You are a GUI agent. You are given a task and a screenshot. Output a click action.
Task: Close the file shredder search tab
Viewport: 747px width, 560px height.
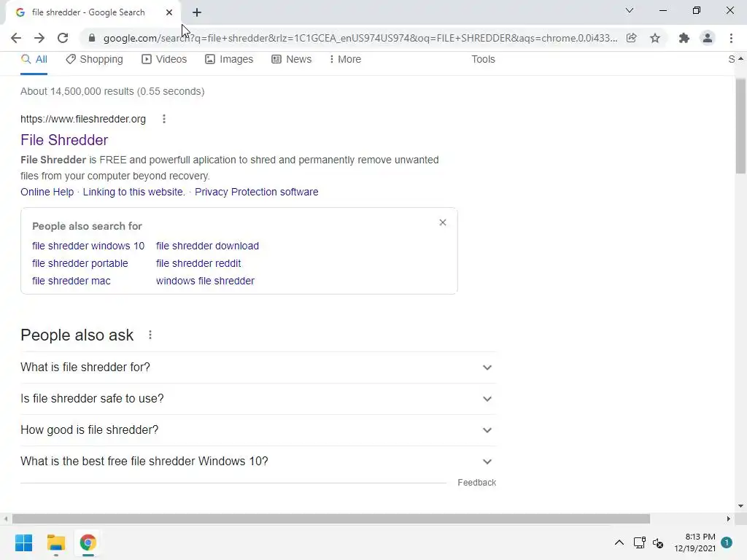[169, 12]
